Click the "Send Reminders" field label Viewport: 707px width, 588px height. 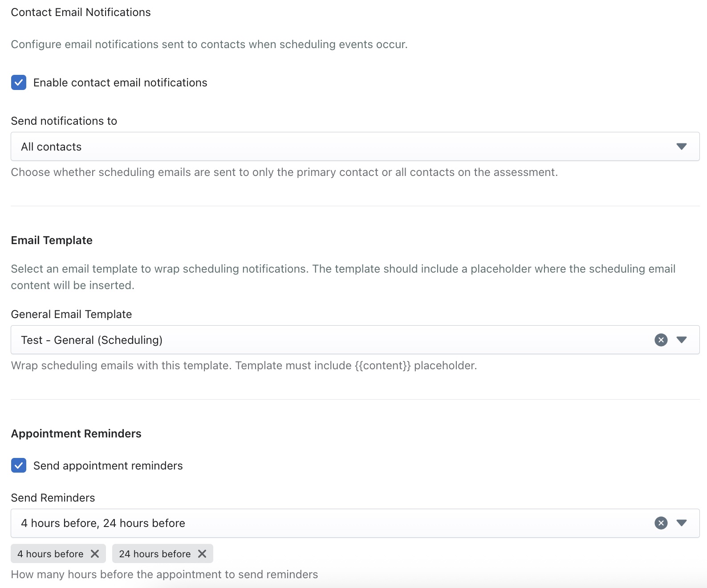click(x=53, y=498)
